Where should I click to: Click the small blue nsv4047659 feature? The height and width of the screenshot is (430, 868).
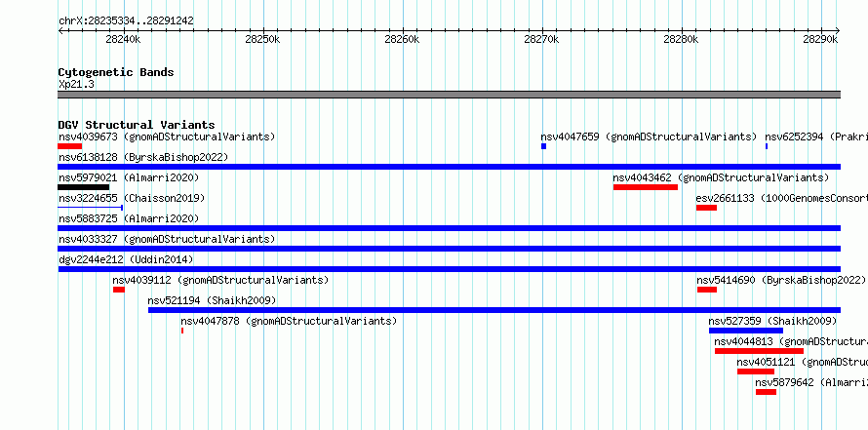tap(543, 146)
